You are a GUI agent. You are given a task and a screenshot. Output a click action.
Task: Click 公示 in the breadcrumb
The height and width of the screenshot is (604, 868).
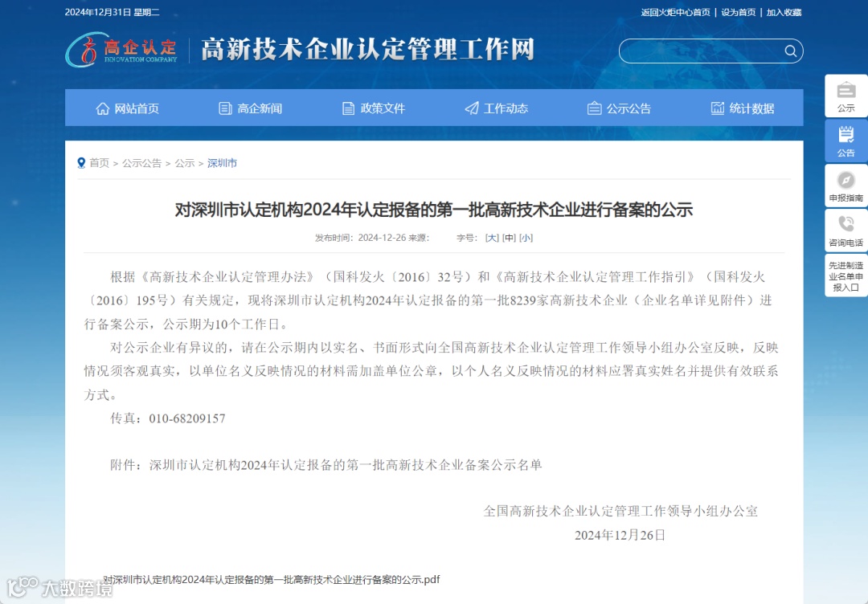pyautogui.click(x=185, y=163)
